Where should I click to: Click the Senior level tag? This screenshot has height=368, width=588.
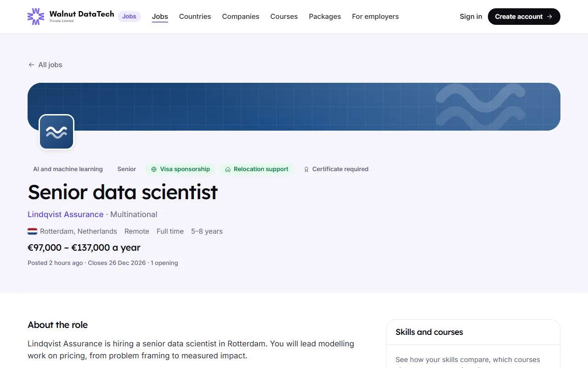pos(127,169)
